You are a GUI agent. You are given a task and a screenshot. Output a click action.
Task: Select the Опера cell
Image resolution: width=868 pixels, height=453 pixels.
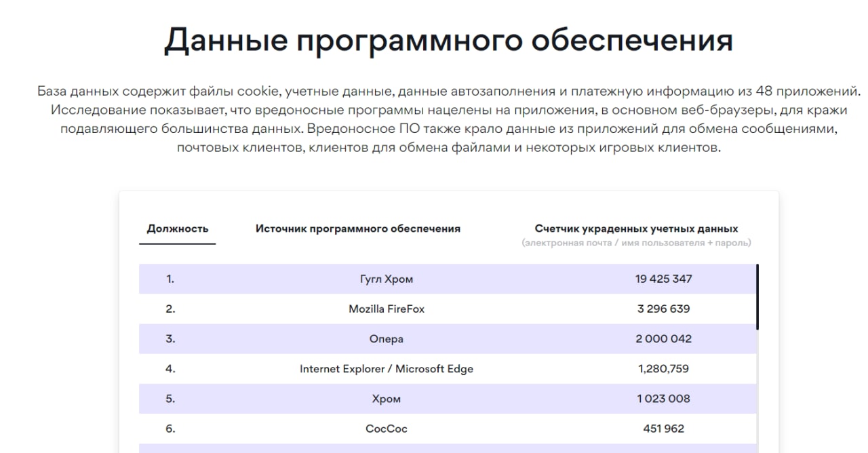(x=387, y=338)
